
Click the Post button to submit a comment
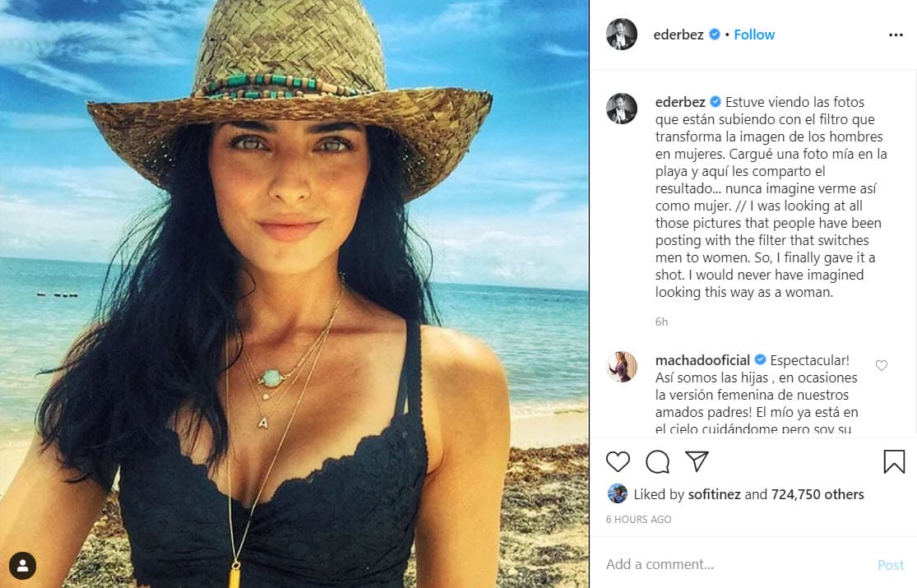pyautogui.click(x=890, y=564)
